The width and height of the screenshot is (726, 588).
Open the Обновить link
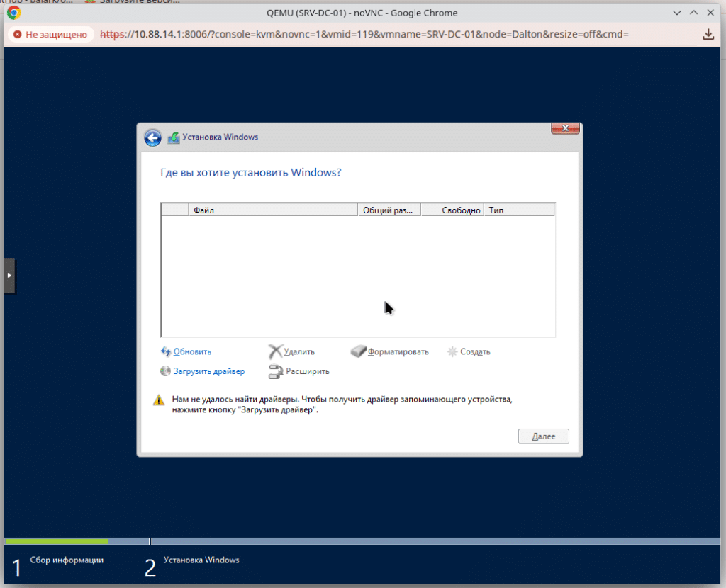coord(192,351)
